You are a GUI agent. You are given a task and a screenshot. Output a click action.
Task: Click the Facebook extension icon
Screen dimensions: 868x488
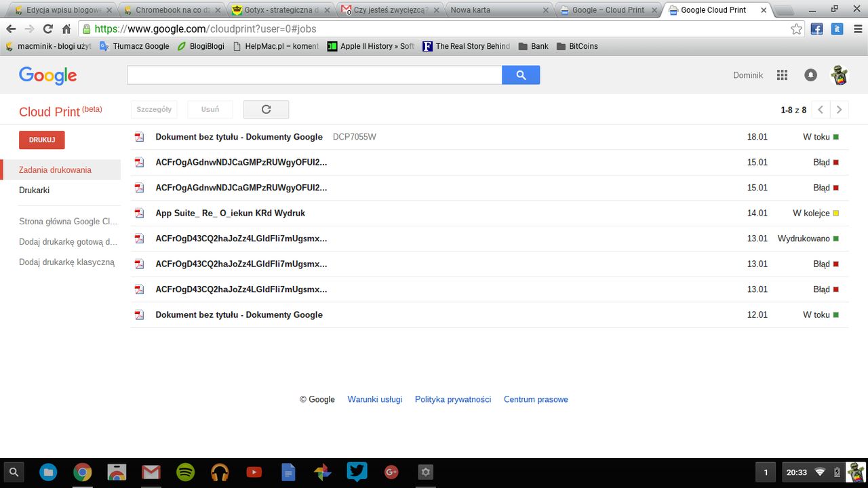coord(817,29)
